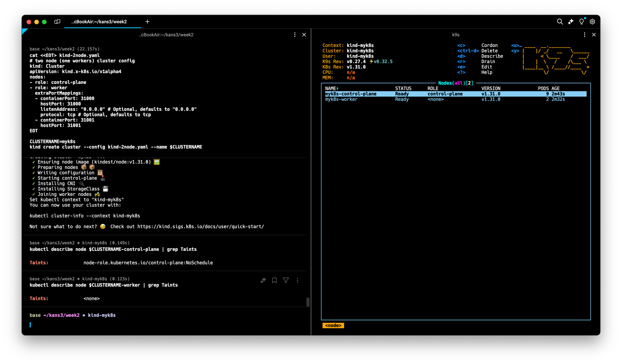Click the CLUSTERNAME=myk8s line
The image size is (622, 364).
52,142
